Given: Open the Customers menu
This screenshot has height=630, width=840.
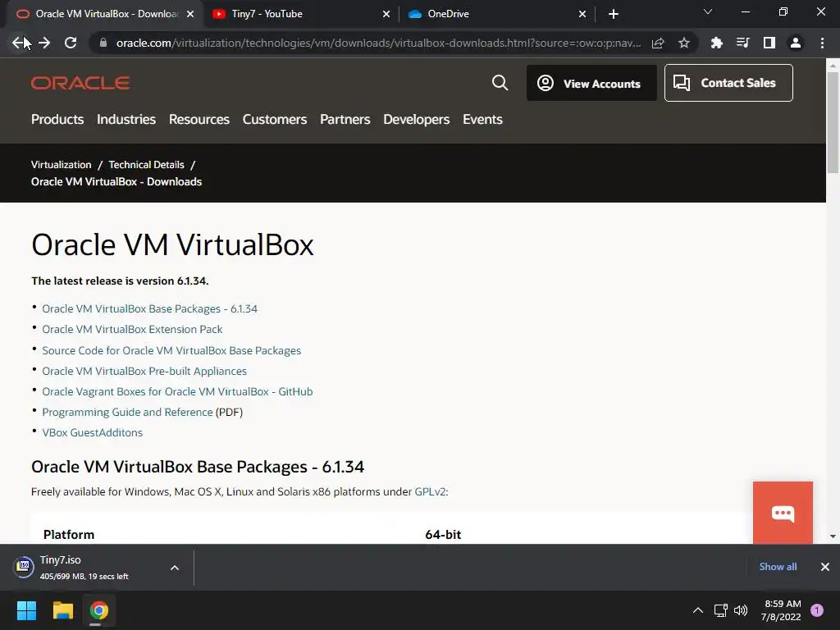Looking at the screenshot, I should tap(275, 120).
